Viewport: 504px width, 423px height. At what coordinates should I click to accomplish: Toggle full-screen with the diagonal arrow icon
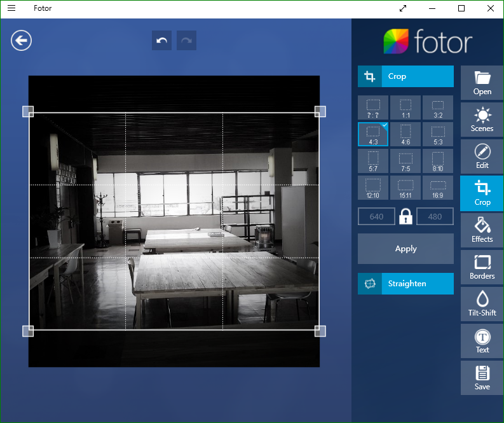403,8
